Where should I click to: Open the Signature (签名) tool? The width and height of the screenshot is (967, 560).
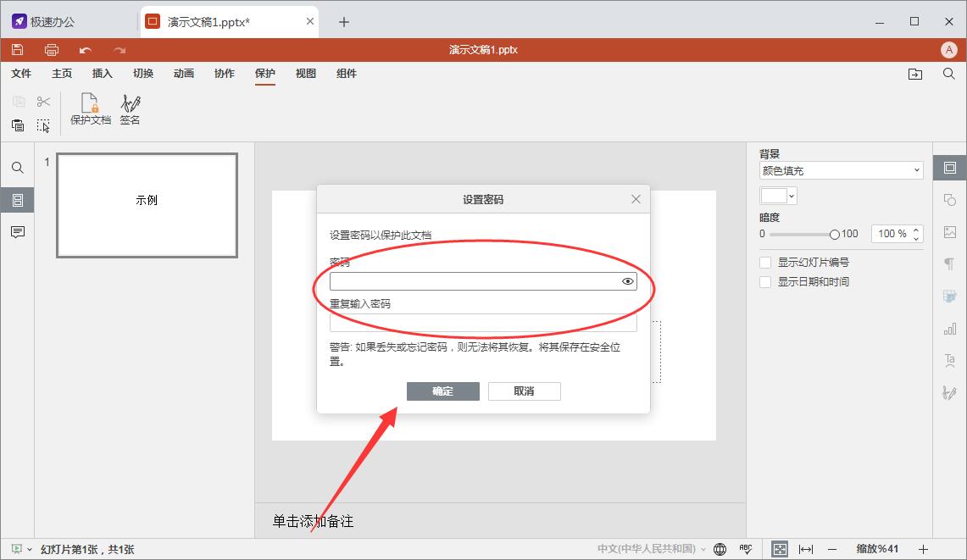click(131, 109)
